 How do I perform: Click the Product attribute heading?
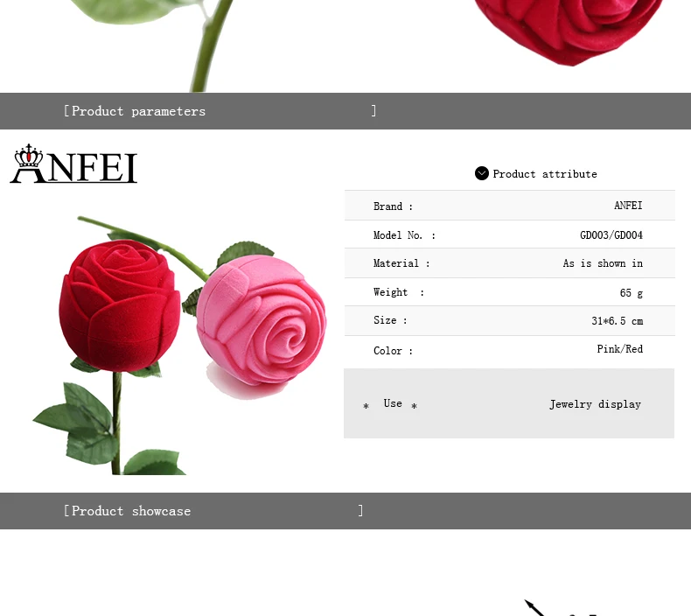pos(545,174)
